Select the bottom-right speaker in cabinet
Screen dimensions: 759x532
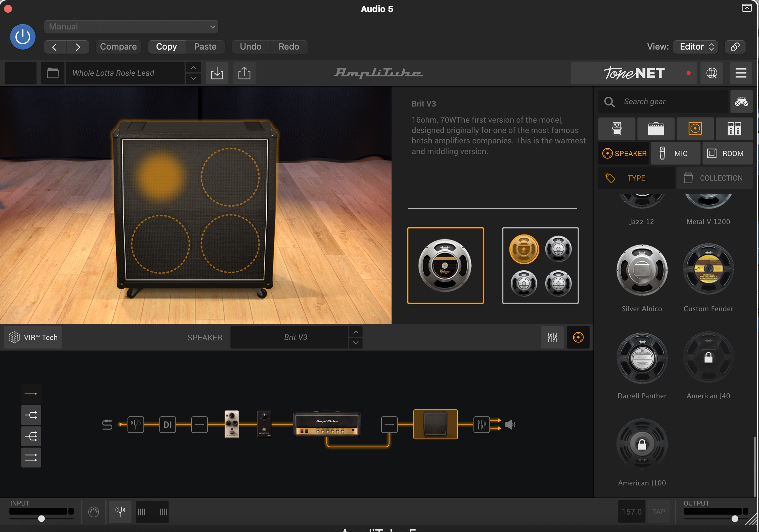230,243
